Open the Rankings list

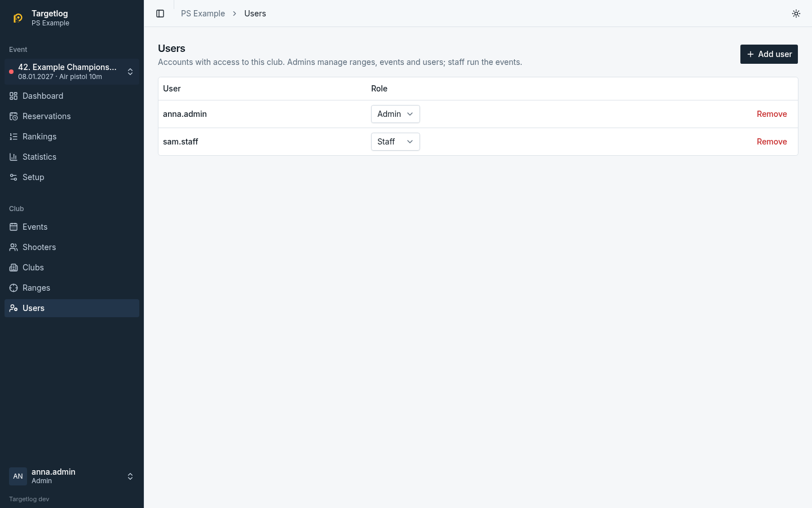pyautogui.click(x=72, y=137)
